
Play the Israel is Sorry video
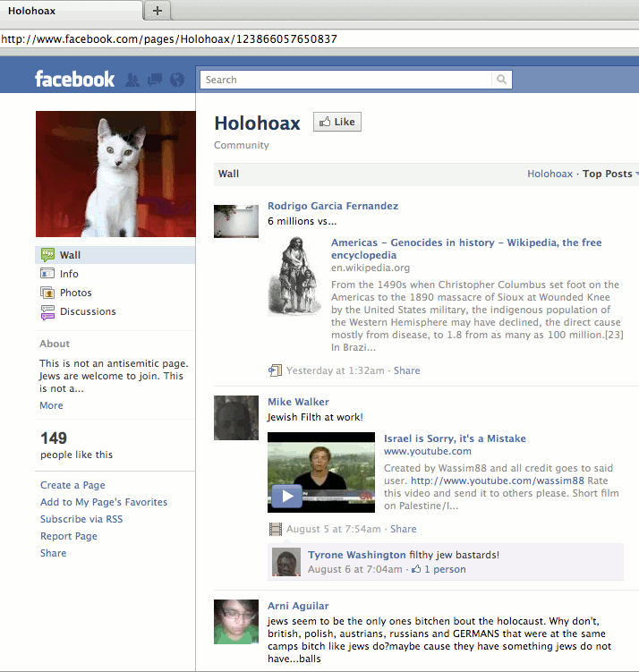(287, 497)
